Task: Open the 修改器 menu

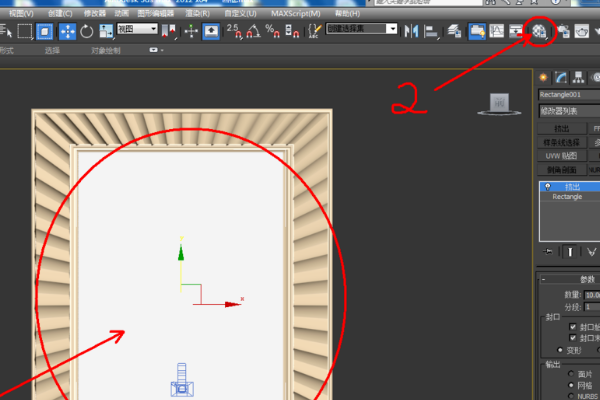Action: coord(95,14)
